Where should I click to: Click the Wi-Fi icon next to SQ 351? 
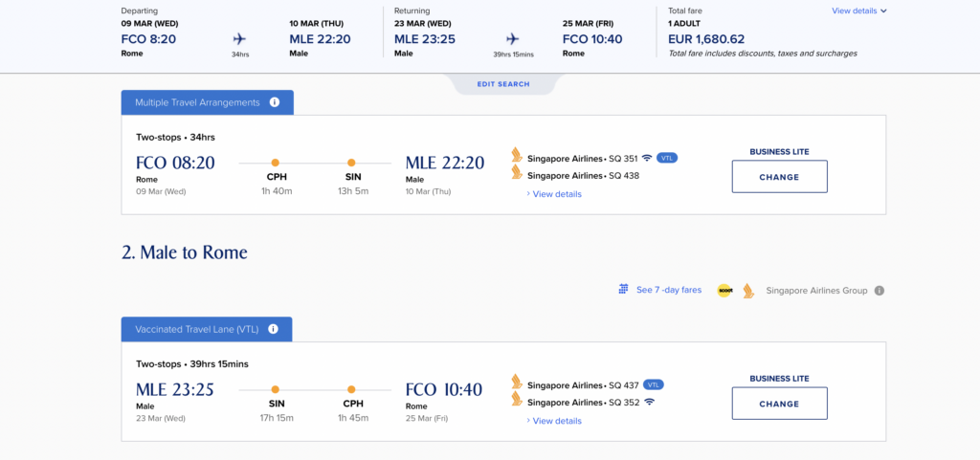647,158
